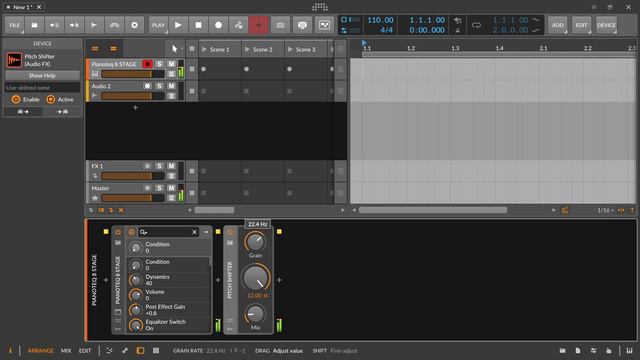This screenshot has width=640, height=360.
Task: Toggle the loop icon in transport
Action: point(476,25)
